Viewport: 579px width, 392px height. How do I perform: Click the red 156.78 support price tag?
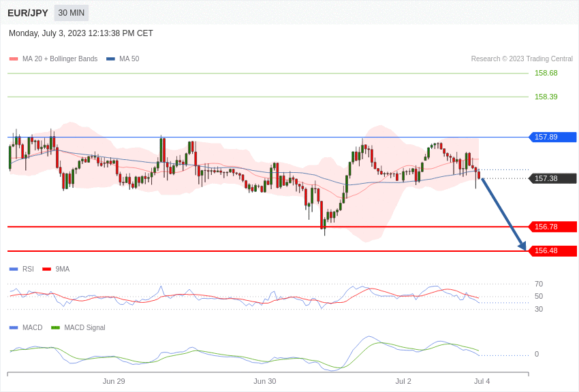[x=552, y=227]
